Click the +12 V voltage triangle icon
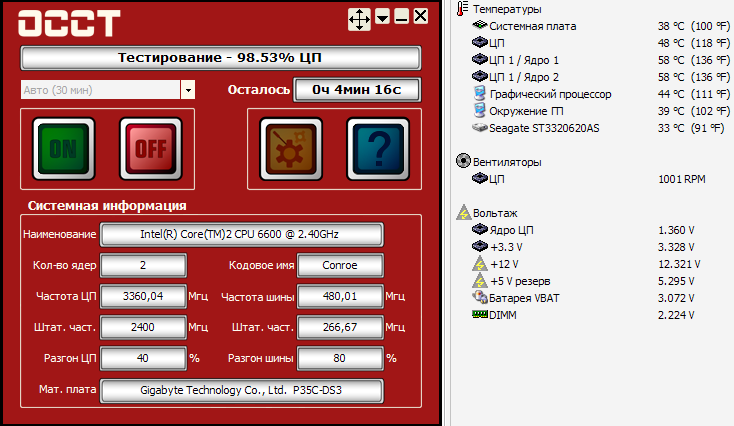This screenshot has width=734, height=426. (480, 264)
